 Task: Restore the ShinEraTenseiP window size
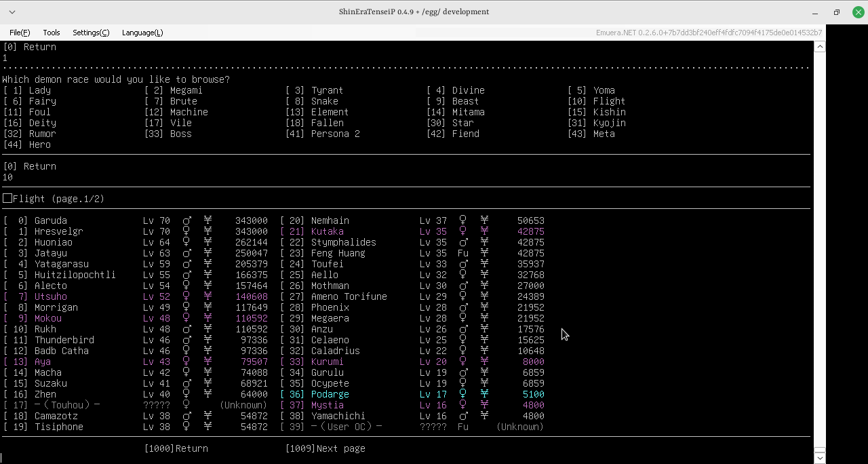point(837,12)
